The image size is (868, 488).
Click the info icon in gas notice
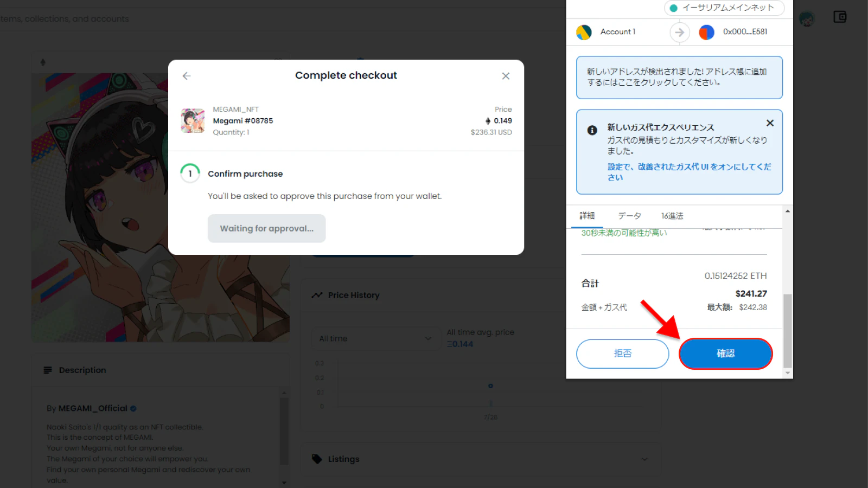pos(592,130)
